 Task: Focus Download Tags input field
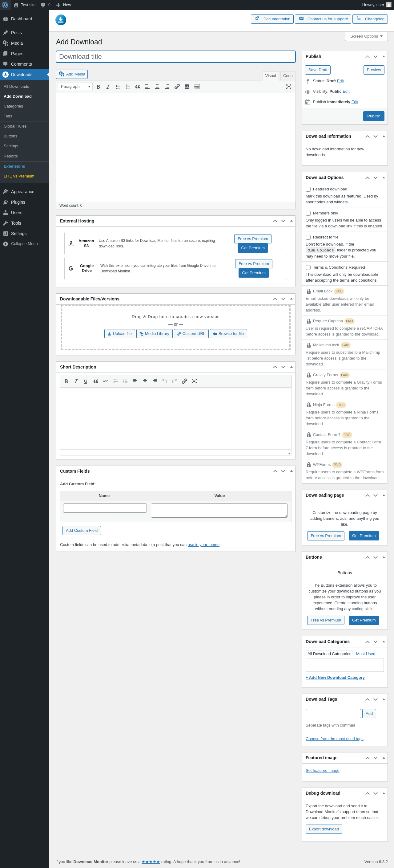(333, 714)
